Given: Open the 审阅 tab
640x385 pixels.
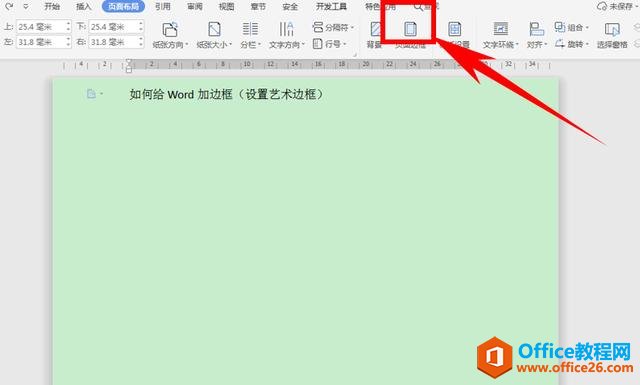Looking at the screenshot, I should [195, 7].
